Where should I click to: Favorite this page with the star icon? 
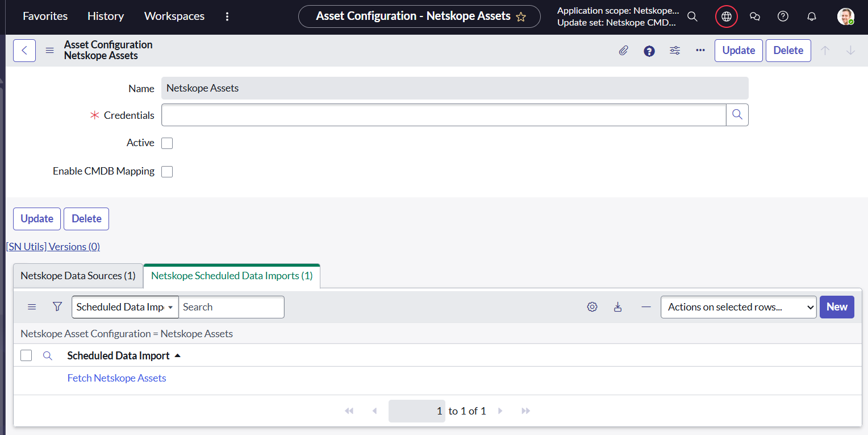tap(521, 17)
